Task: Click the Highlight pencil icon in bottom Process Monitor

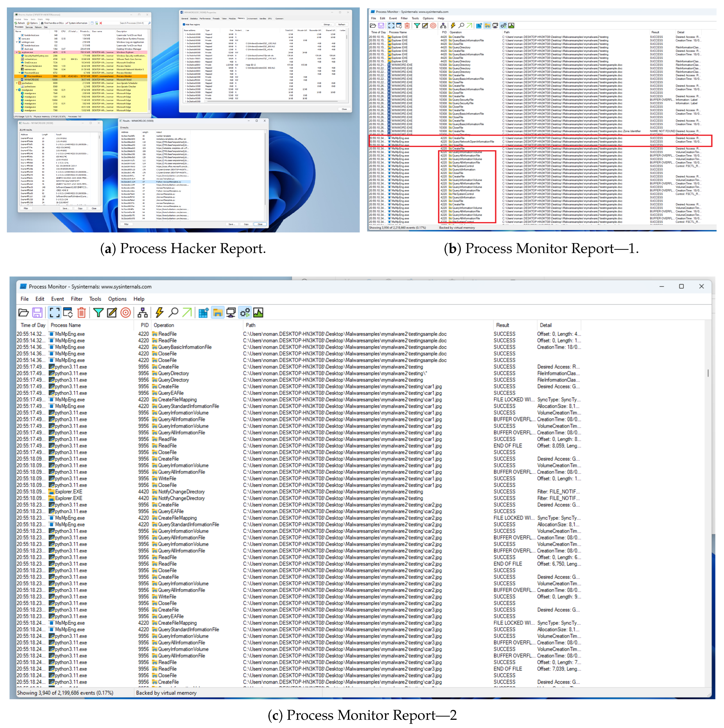Action: click(x=112, y=312)
